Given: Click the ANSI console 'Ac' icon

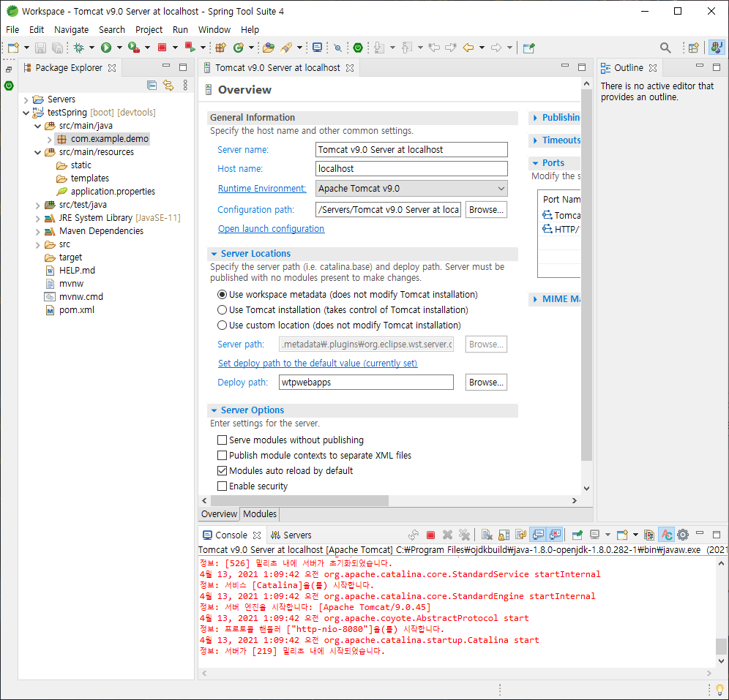Looking at the screenshot, I should (666, 535).
